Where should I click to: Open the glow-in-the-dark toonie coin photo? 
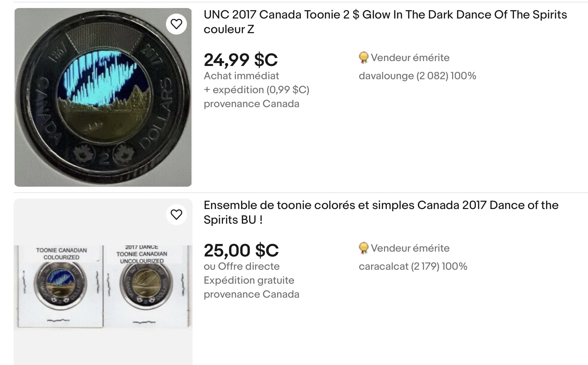[x=103, y=97]
